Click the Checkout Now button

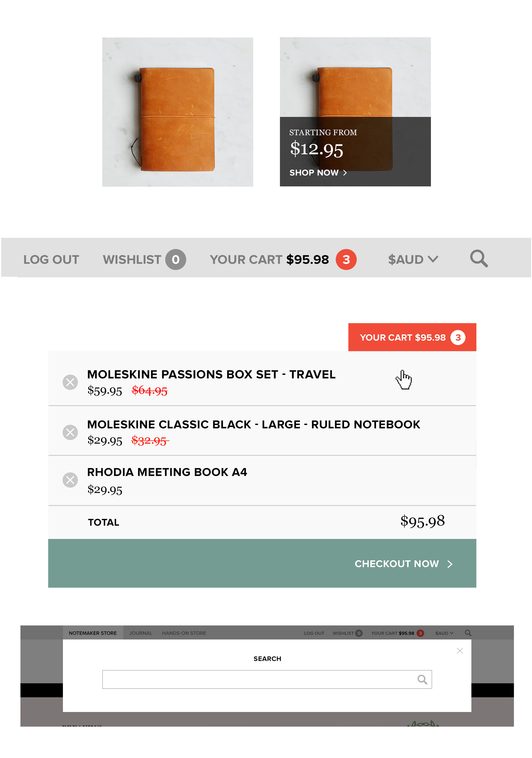[262, 563]
